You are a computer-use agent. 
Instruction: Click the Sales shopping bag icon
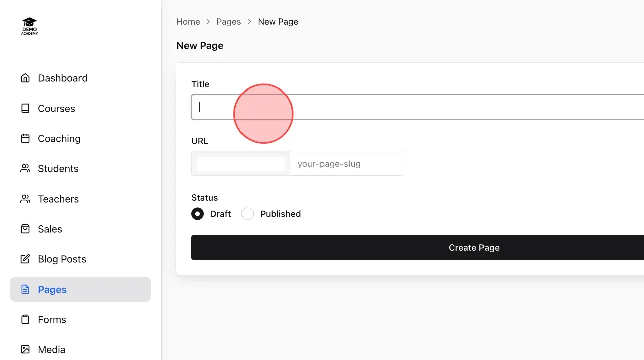[x=25, y=229]
